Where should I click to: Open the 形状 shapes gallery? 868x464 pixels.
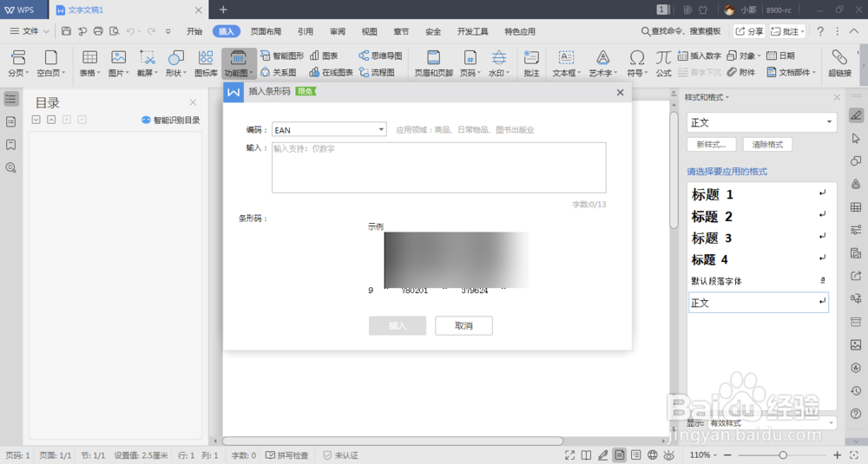pos(176,63)
